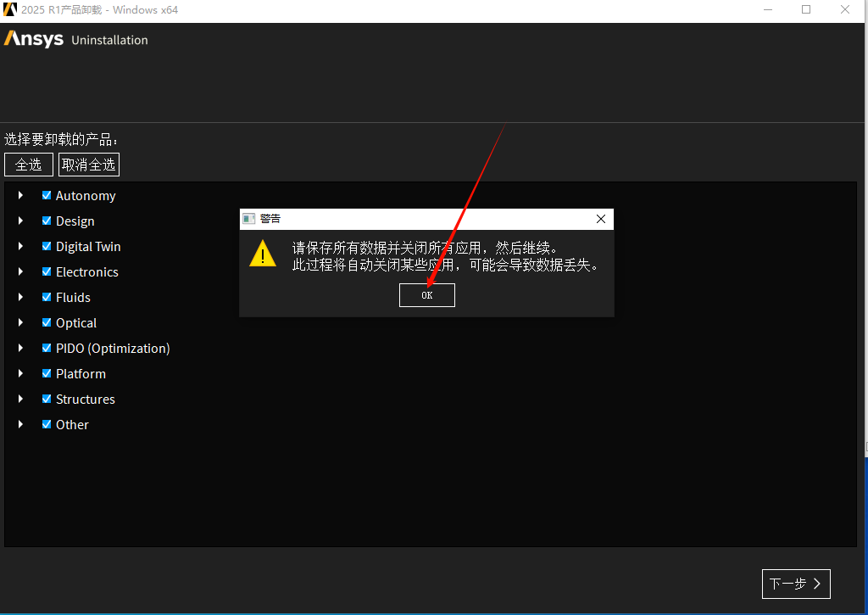This screenshot has width=868, height=615.
Task: Click the Ansys window title bar icon
Action: (9, 10)
